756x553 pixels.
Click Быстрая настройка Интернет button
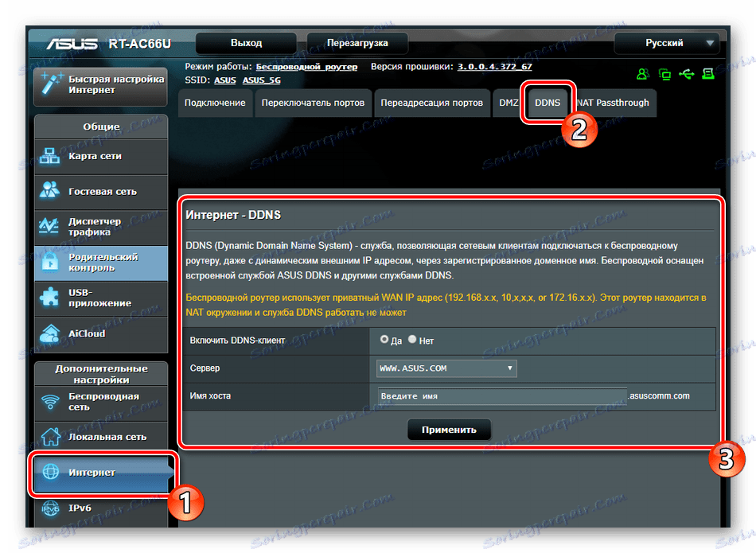pos(100,85)
